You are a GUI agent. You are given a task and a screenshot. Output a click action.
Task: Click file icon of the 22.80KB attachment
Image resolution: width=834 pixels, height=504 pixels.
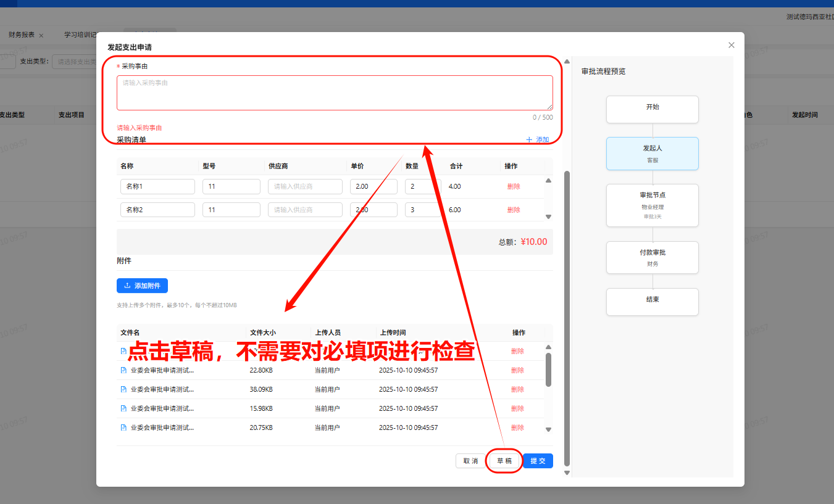[123, 371]
